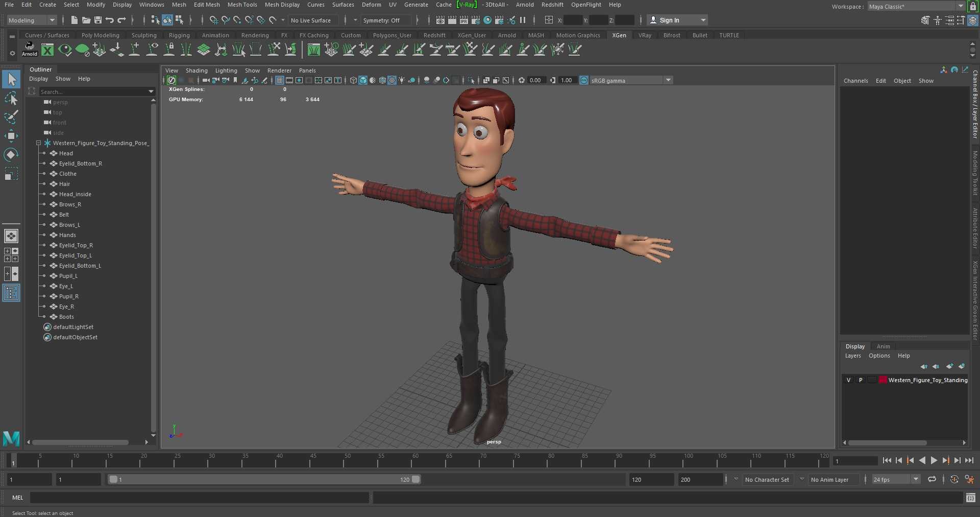Click the red layer color swatch
Viewport: 980px width, 517px height.
(x=883, y=380)
